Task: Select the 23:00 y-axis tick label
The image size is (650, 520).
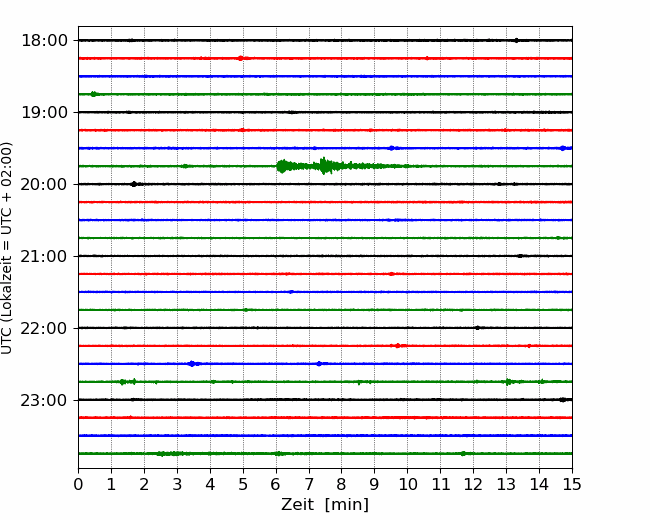Action: coord(43,400)
